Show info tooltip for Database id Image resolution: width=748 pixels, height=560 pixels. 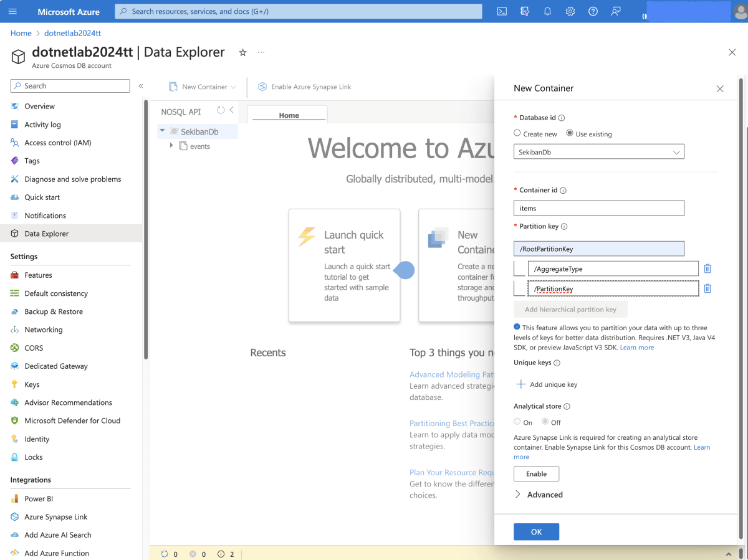[x=562, y=118]
